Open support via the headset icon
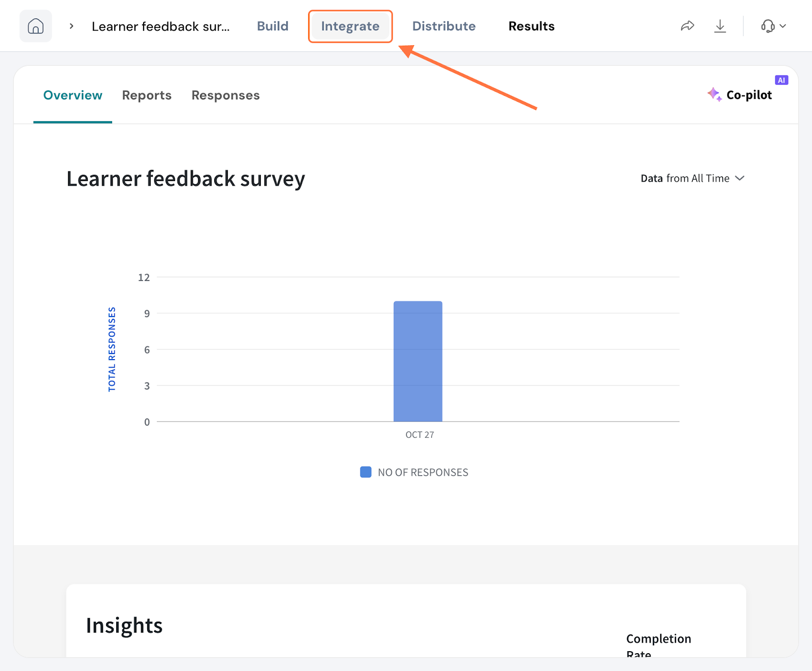 pos(767,26)
